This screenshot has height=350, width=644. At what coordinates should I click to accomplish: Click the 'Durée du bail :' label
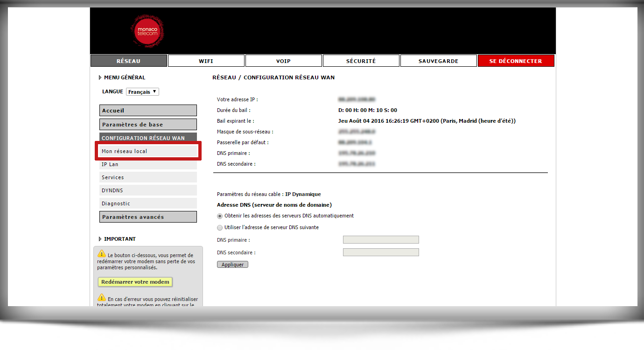(x=234, y=111)
